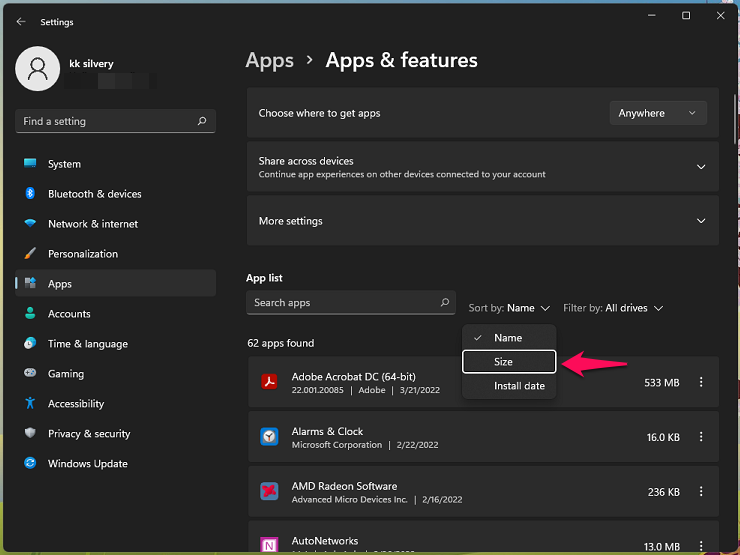Click the Alarms & Clock app icon

tap(269, 437)
